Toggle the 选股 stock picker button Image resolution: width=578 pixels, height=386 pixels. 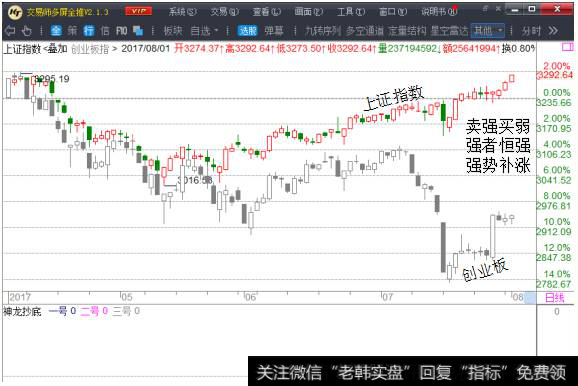tap(247, 31)
